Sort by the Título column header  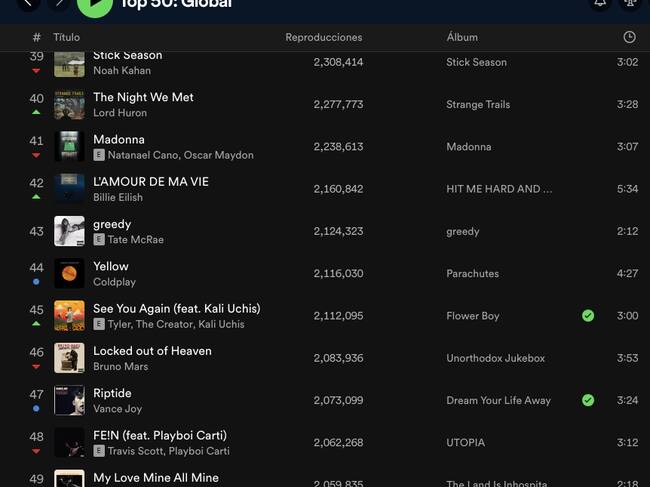(66, 37)
